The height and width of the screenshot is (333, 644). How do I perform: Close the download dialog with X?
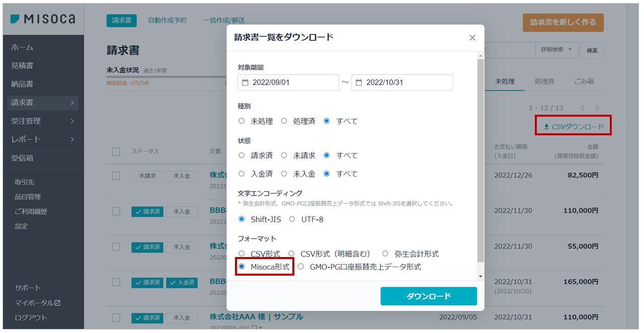point(472,38)
